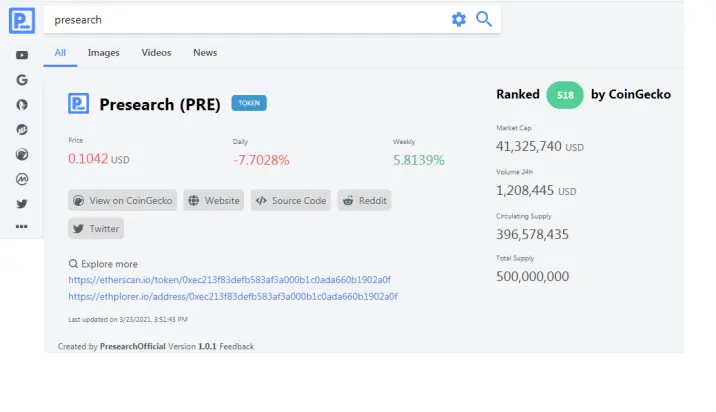
Task: Open YouTube provider in the sidebar
Action: (x=22, y=55)
